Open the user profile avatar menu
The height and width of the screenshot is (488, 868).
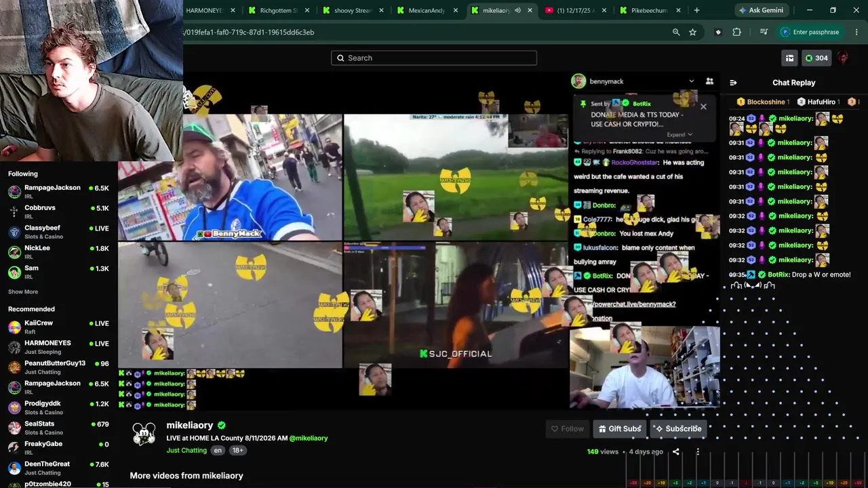coord(843,58)
